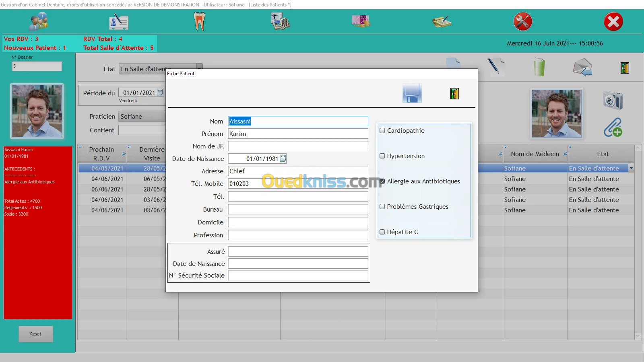Open the banknotes payments icon
The width and height of the screenshot is (644, 362).
[x=361, y=21]
